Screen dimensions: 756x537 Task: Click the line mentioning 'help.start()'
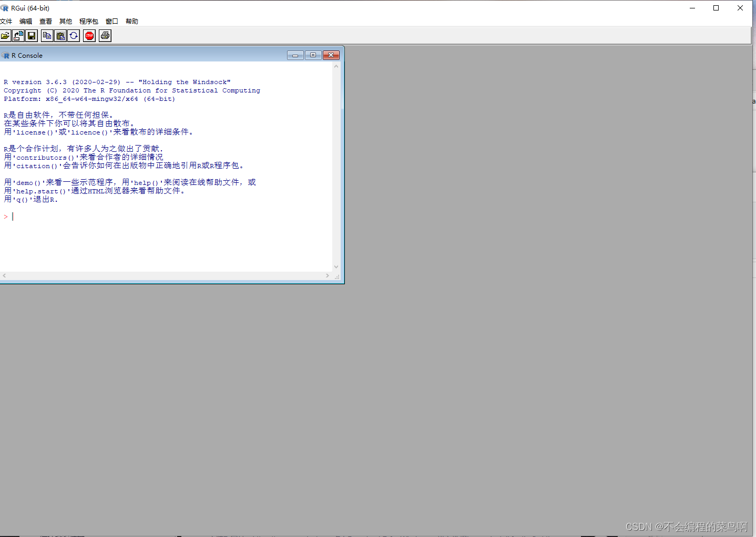pyautogui.click(x=95, y=191)
